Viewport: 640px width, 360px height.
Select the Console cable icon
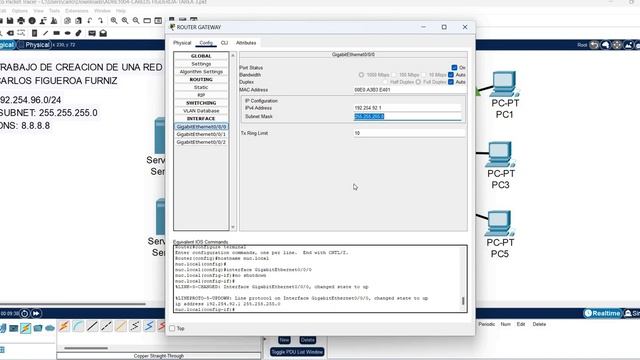(x=78, y=326)
